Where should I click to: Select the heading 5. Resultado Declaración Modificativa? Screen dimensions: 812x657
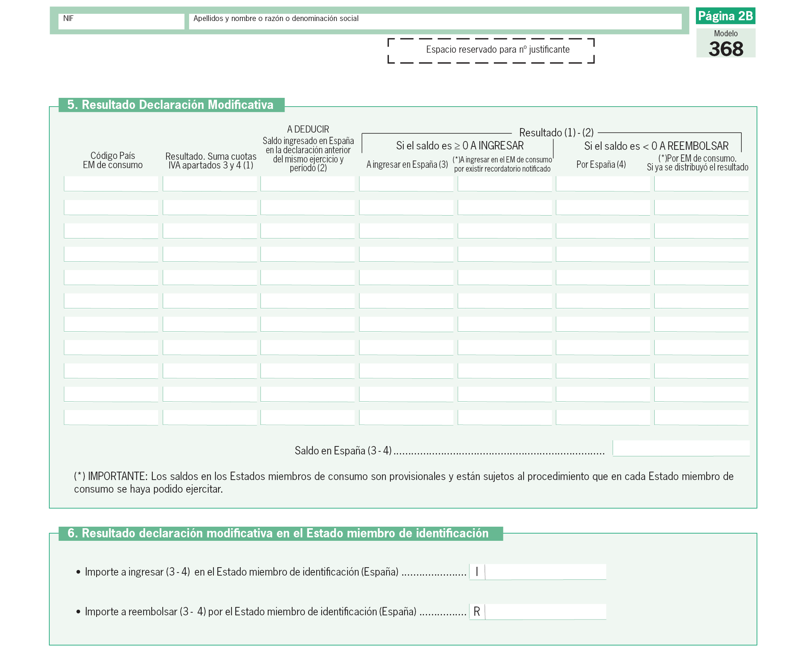coord(171,105)
